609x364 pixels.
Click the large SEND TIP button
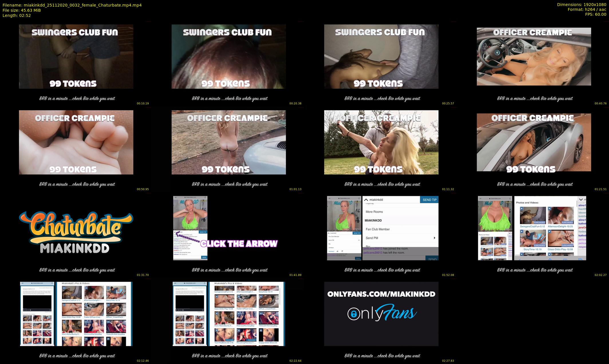tap(429, 200)
